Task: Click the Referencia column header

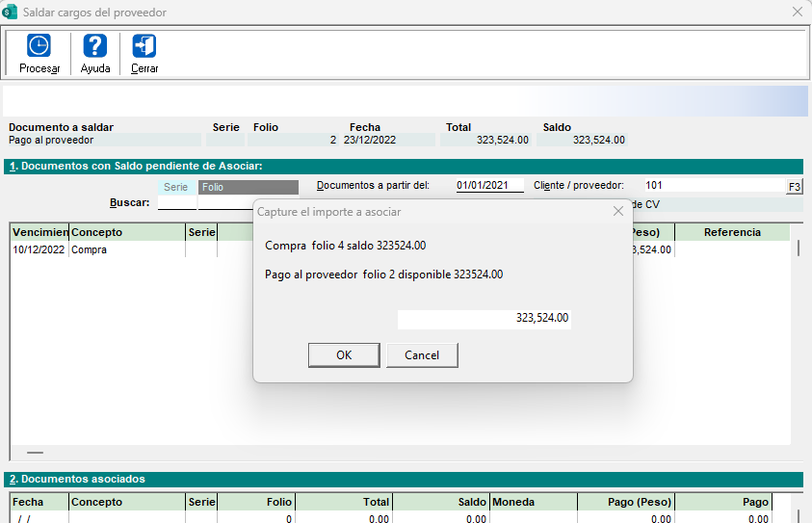Action: point(732,232)
